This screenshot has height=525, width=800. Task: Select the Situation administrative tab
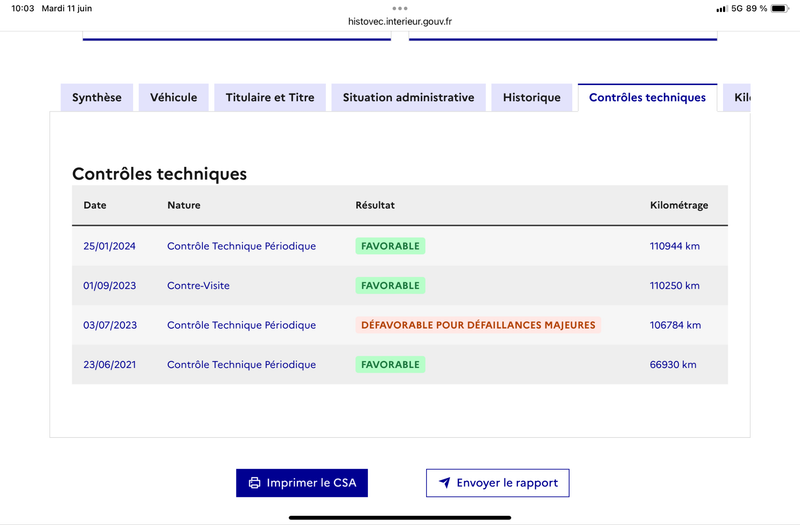pos(408,97)
